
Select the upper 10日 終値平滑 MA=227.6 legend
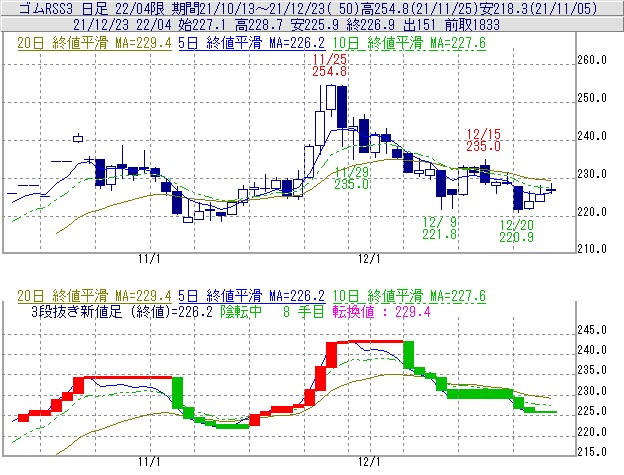pyautogui.click(x=409, y=43)
